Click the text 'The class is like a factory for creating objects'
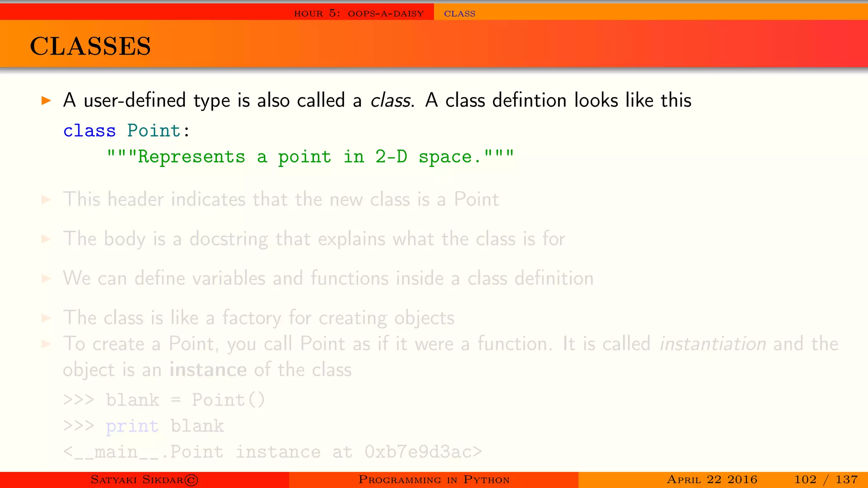 259,318
